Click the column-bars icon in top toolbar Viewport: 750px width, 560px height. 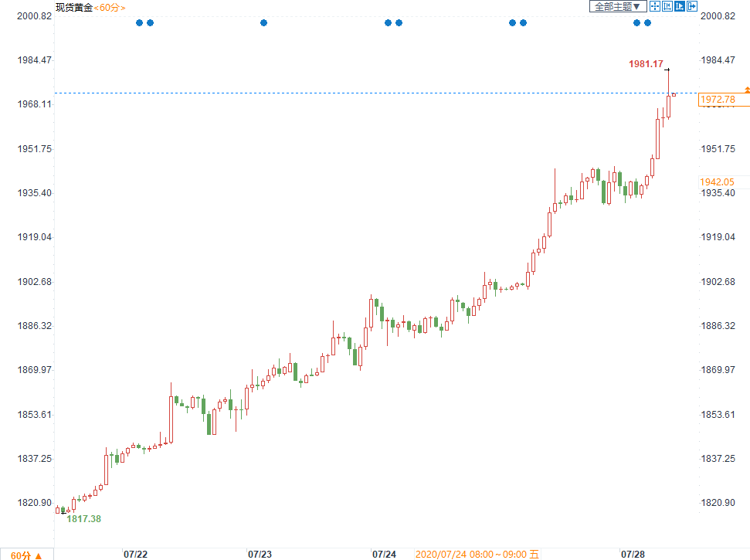pos(667,7)
